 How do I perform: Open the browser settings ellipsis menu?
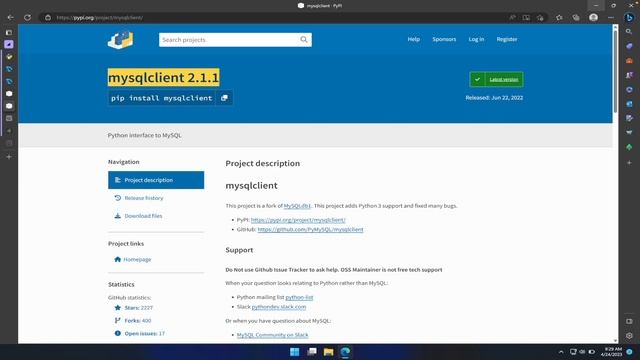tap(611, 18)
